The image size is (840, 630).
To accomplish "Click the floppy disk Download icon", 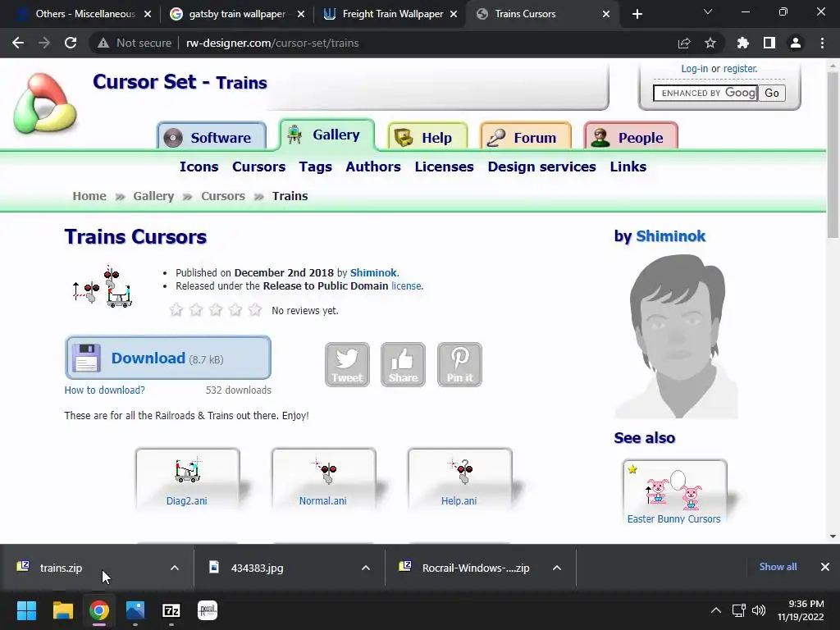I will pos(86,358).
